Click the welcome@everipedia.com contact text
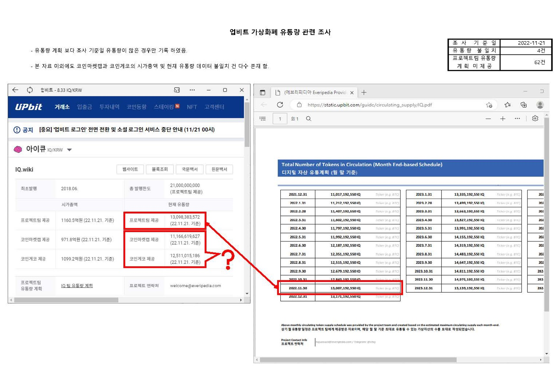Screen dimensions: 560x392 point(196,286)
